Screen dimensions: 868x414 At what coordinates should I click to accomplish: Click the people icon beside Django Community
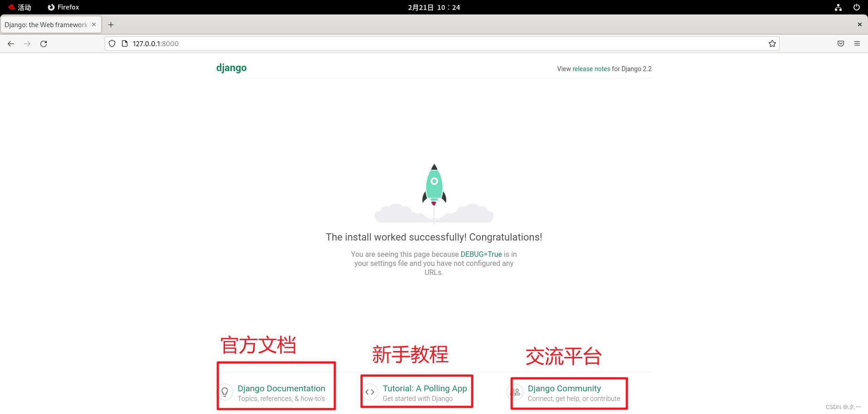click(x=515, y=392)
